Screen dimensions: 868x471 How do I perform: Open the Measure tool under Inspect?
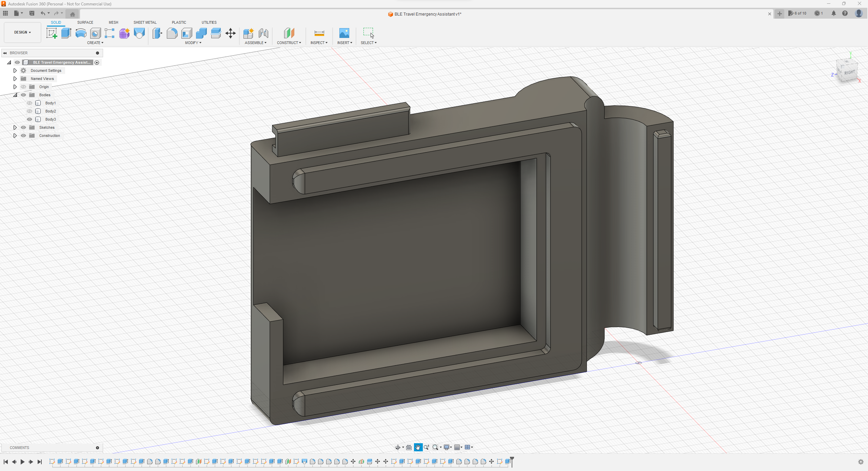click(x=319, y=33)
